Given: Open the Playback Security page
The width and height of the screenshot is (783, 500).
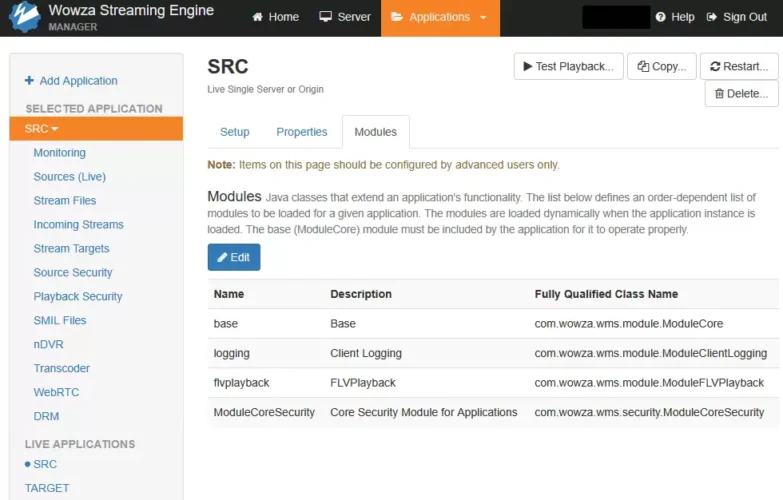Looking at the screenshot, I should (x=78, y=297).
